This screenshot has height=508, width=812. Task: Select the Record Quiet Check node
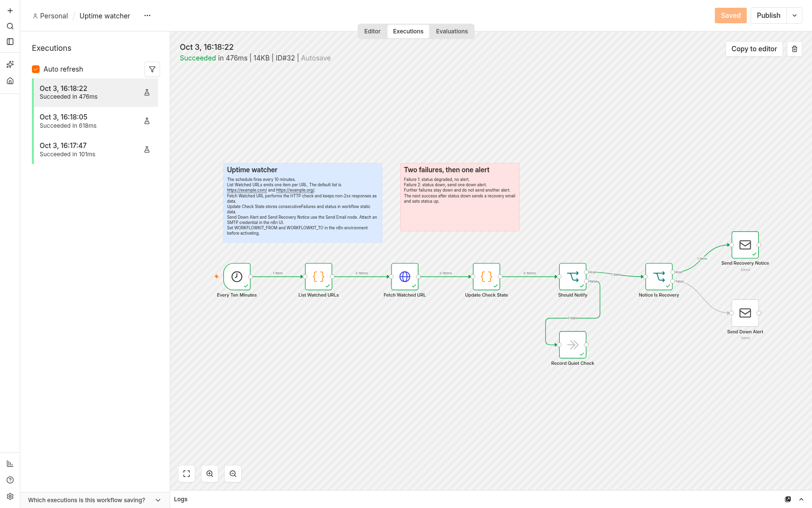(x=573, y=345)
